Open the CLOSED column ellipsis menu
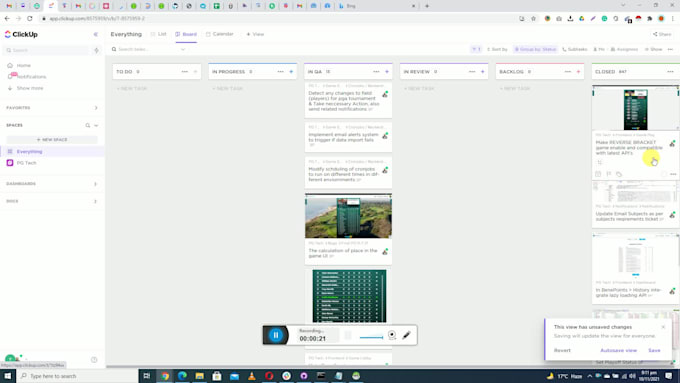The width and height of the screenshot is (680, 383). [670, 72]
